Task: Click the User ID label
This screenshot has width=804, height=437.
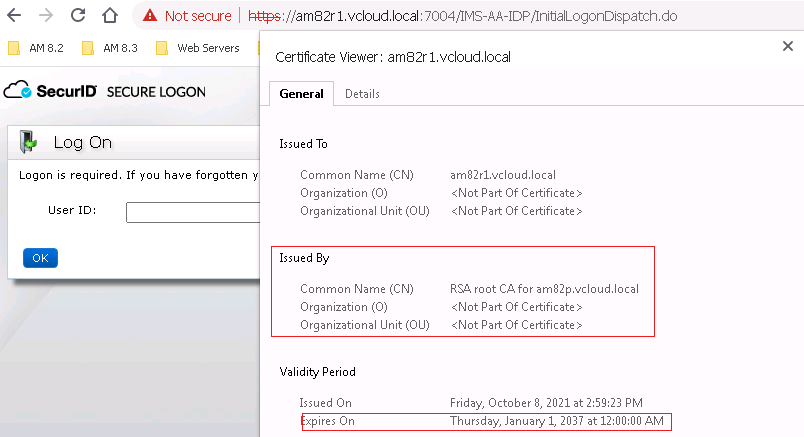Action: tap(72, 210)
